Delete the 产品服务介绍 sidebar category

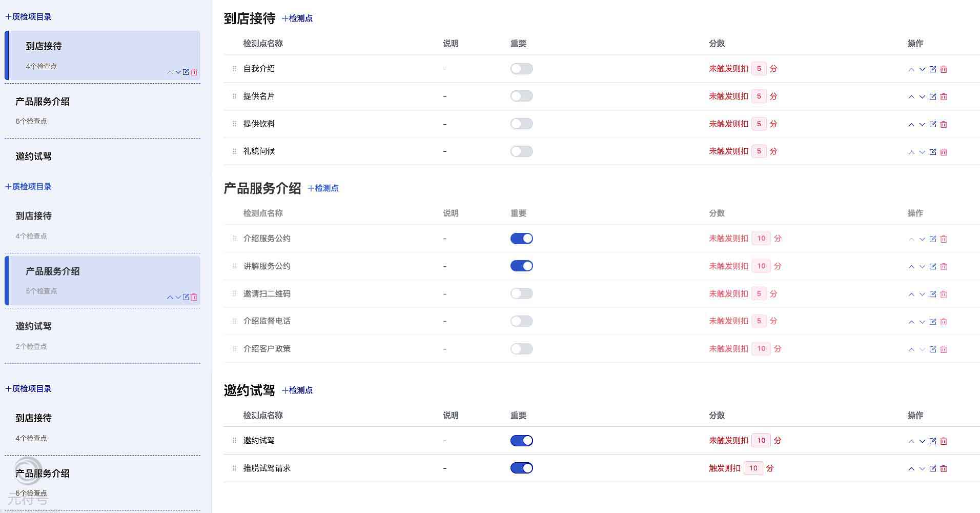click(193, 297)
